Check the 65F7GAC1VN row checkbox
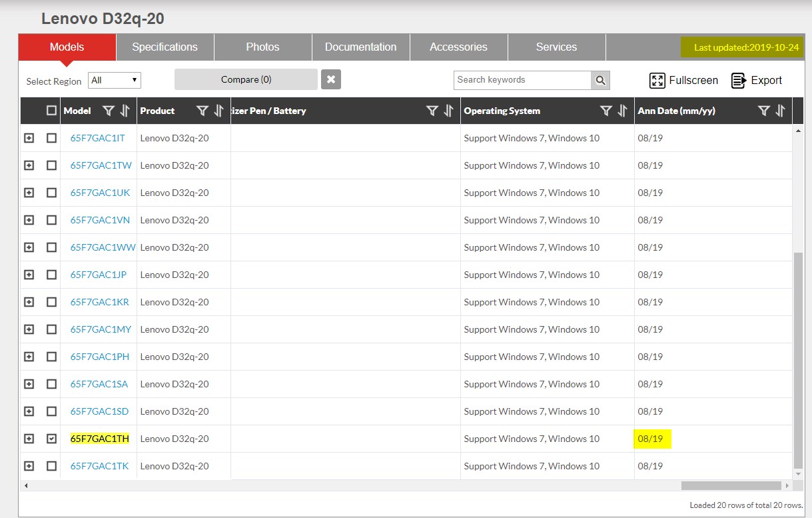812x518 pixels. click(51, 220)
